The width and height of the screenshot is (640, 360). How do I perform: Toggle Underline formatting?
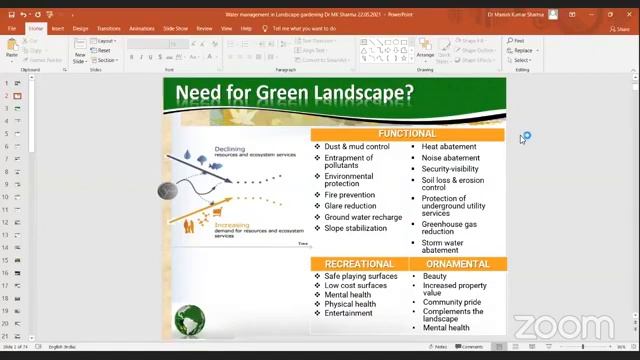point(151,58)
